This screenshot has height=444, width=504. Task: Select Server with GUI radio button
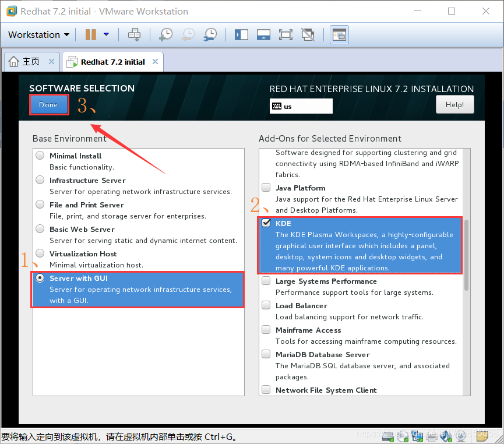tap(40, 278)
